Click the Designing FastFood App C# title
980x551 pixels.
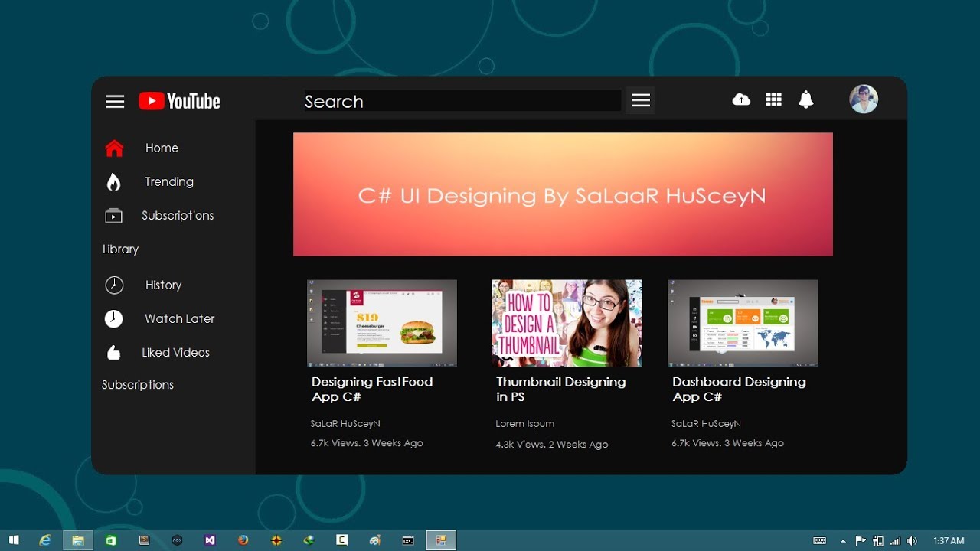click(372, 389)
